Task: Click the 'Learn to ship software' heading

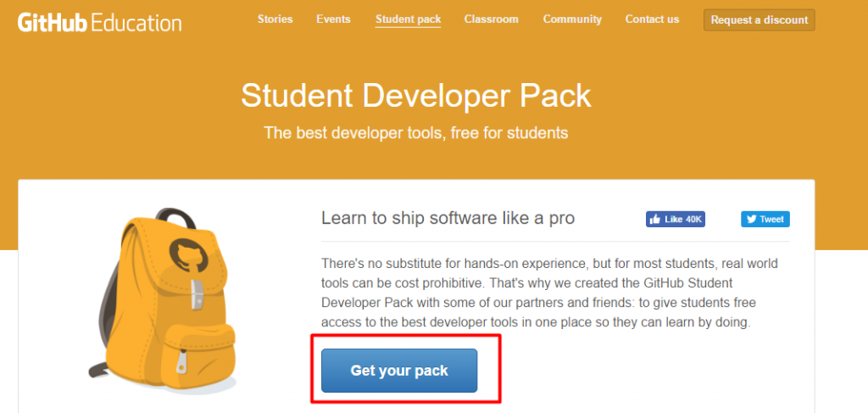Action: 448,218
